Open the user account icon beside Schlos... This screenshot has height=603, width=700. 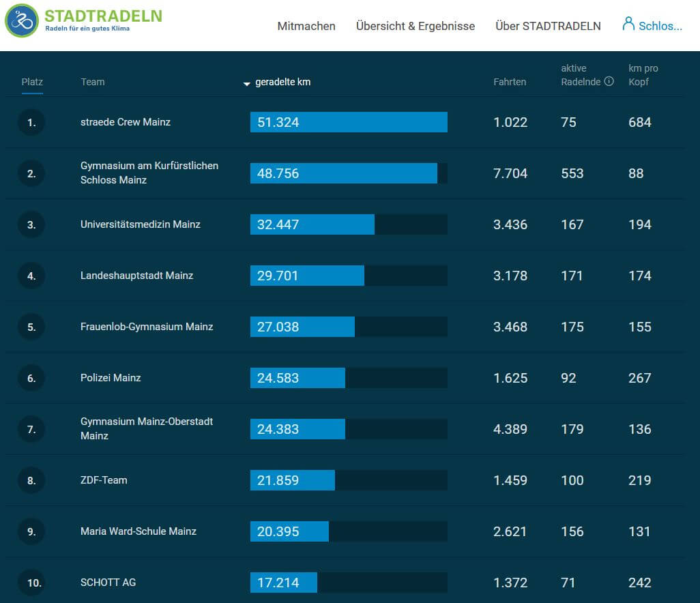click(628, 24)
